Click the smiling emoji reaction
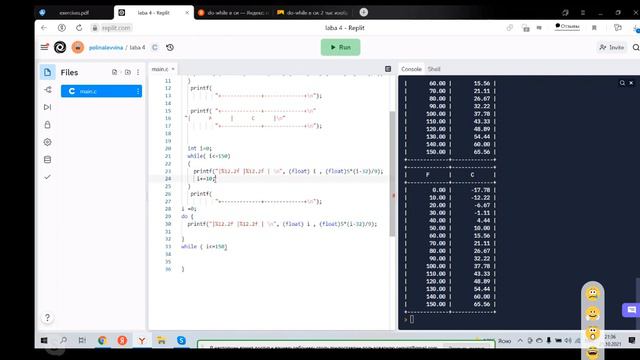This screenshot has height=360, width=640. click(x=593, y=313)
